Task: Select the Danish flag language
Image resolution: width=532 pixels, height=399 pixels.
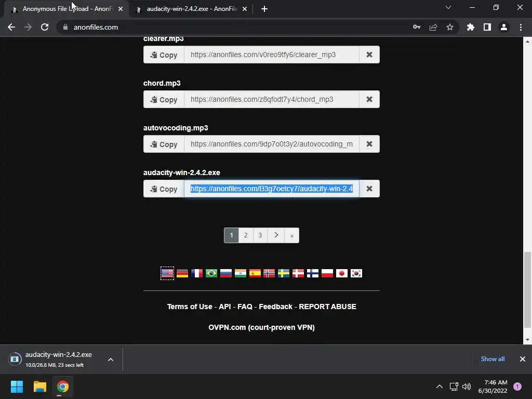Action: tap(298, 273)
